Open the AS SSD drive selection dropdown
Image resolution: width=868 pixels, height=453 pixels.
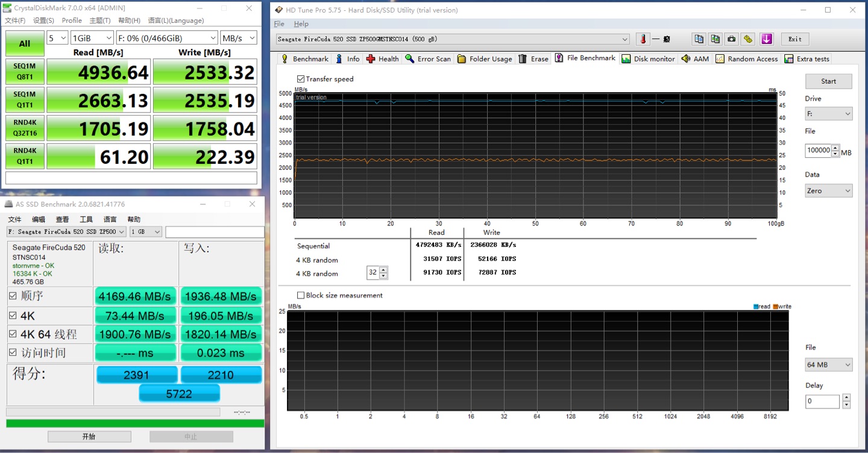(66, 232)
